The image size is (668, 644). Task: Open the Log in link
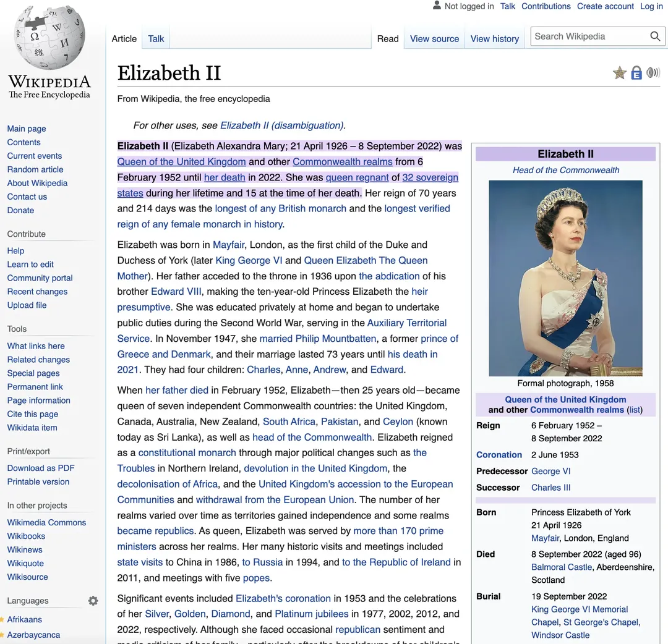(x=651, y=6)
